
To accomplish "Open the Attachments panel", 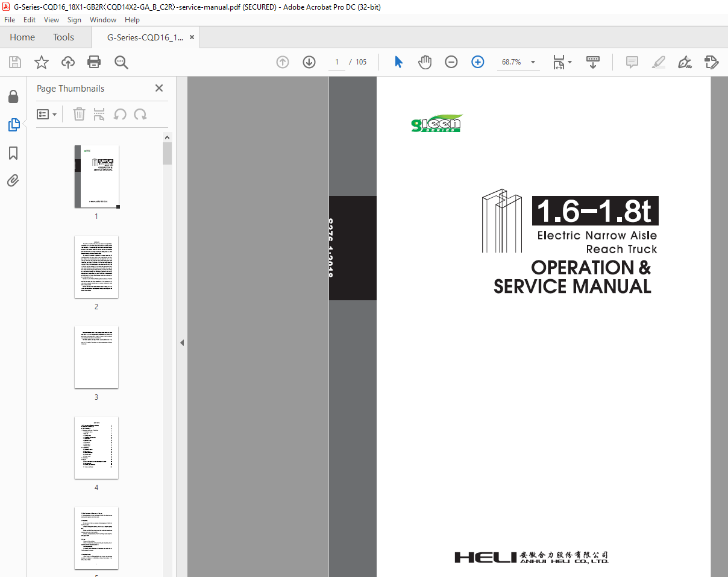I will 13,180.
